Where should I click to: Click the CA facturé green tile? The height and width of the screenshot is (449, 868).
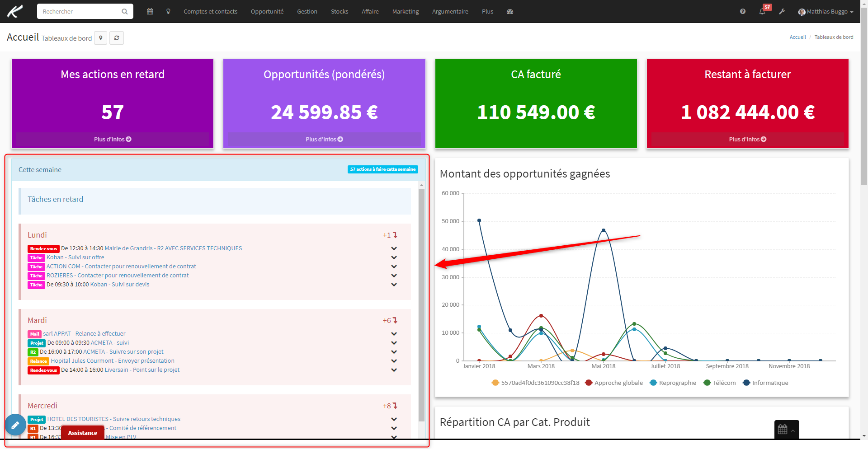click(536, 103)
